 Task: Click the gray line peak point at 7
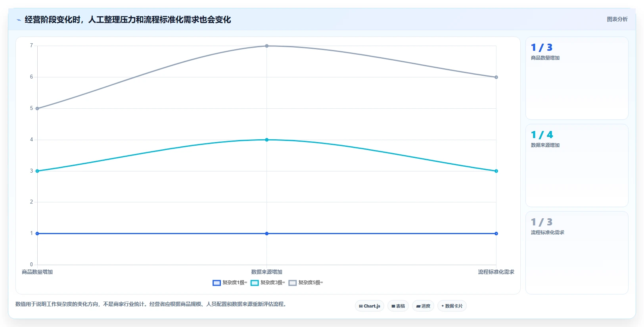267,46
